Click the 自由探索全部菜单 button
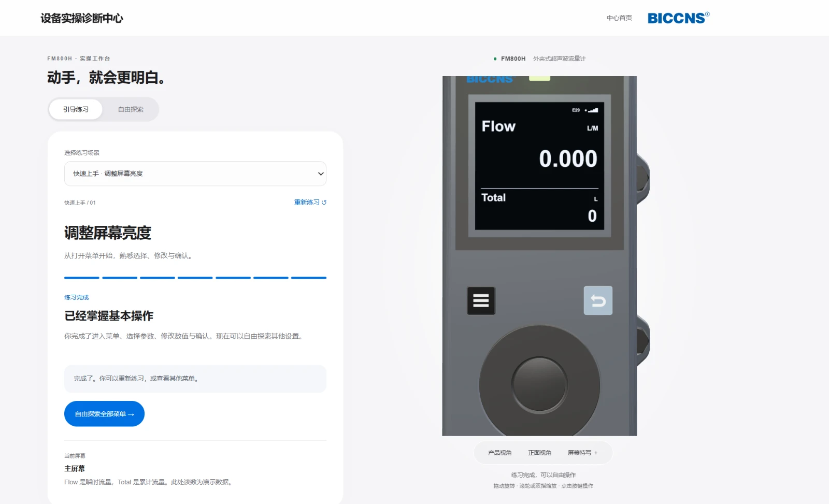The image size is (829, 504). tap(104, 414)
